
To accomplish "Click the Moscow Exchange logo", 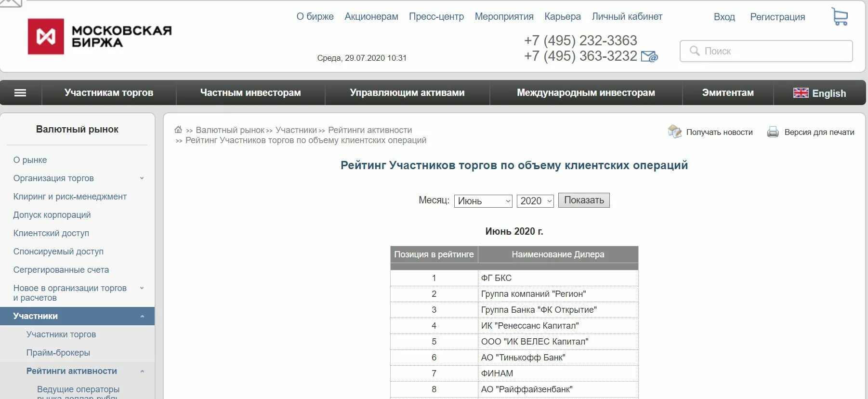I will click(100, 37).
